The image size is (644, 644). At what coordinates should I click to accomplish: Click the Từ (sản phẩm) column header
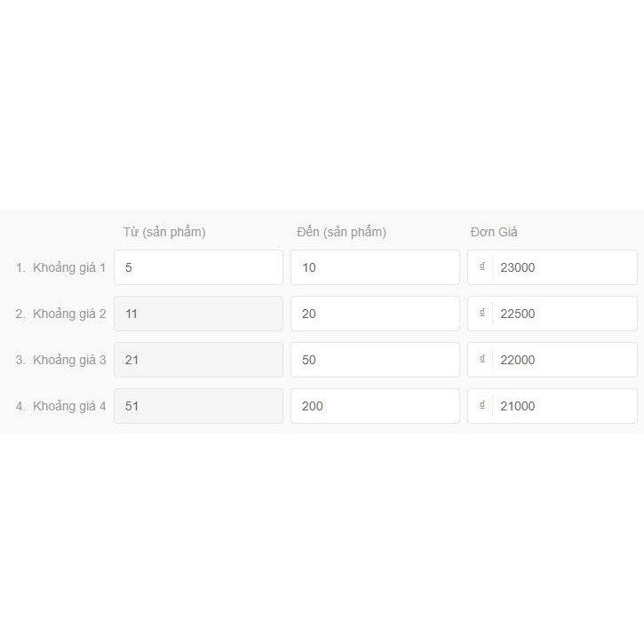click(x=164, y=232)
